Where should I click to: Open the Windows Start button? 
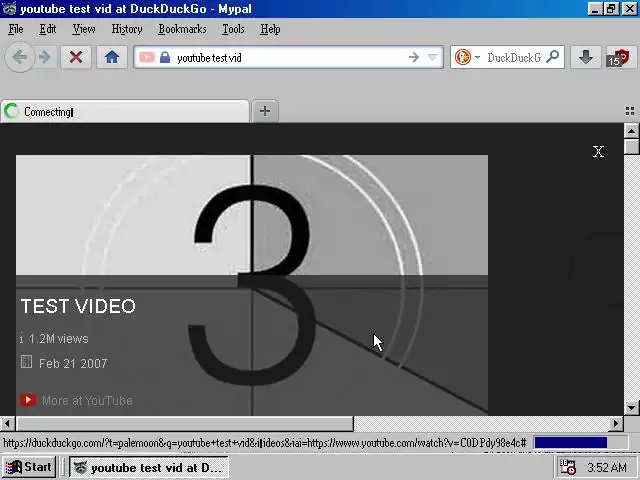pyautogui.click(x=29, y=467)
